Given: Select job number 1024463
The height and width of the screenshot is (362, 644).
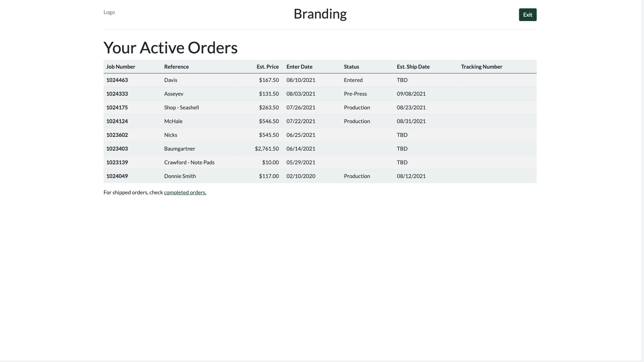Looking at the screenshot, I should pos(117,80).
